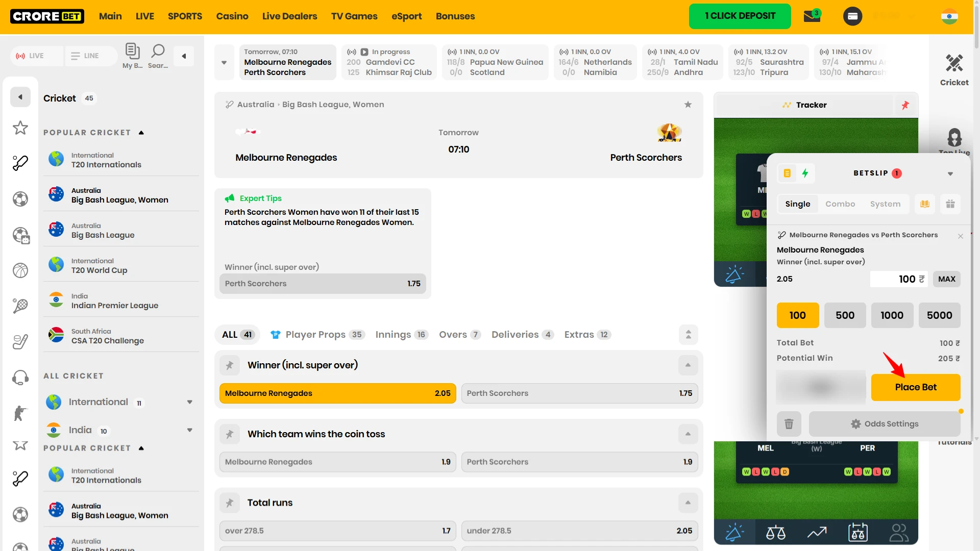Viewport: 980px width, 551px height.
Task: Favorite the Renegades match via star
Action: point(688,104)
